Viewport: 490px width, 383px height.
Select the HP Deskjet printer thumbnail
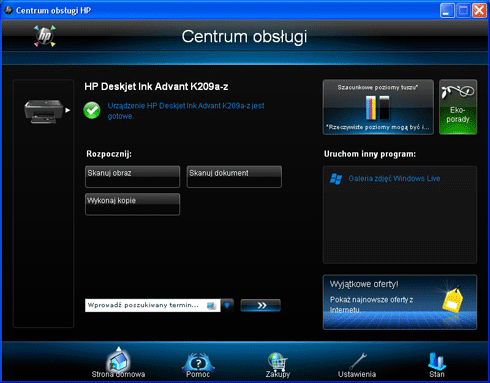tap(43, 111)
